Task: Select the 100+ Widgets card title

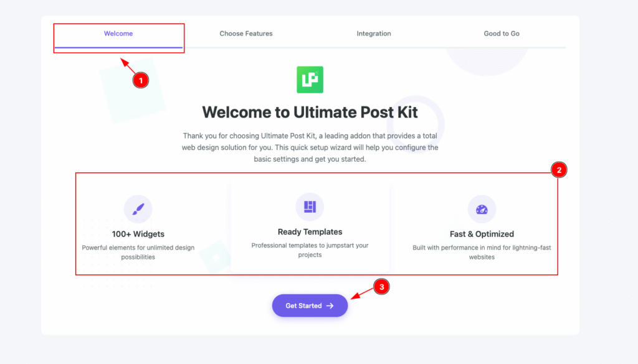Action: tap(138, 235)
